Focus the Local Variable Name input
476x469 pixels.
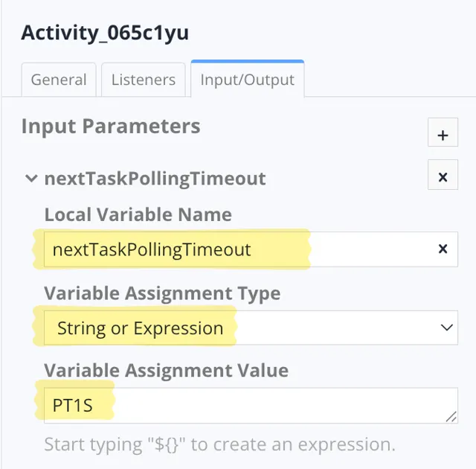[223, 249]
